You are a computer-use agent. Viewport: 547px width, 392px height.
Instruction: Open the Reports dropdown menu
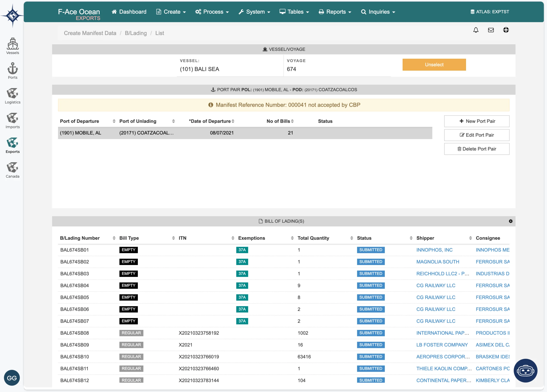[335, 12]
